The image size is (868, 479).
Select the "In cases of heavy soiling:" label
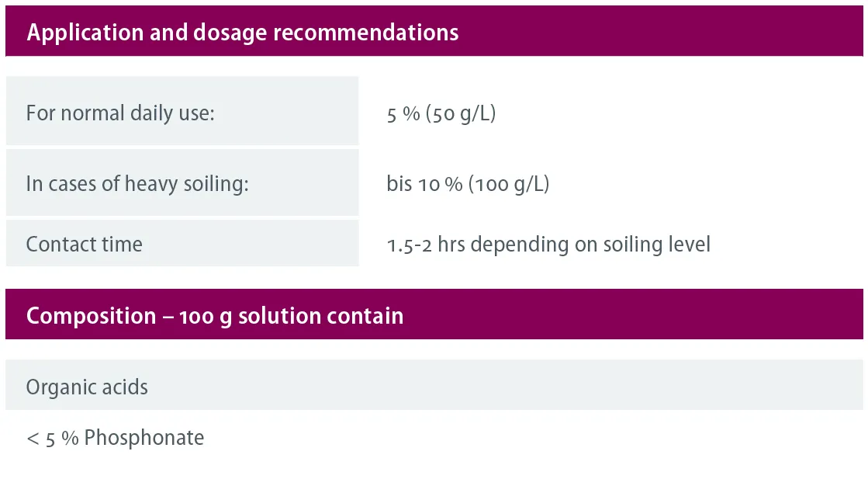[137, 185]
